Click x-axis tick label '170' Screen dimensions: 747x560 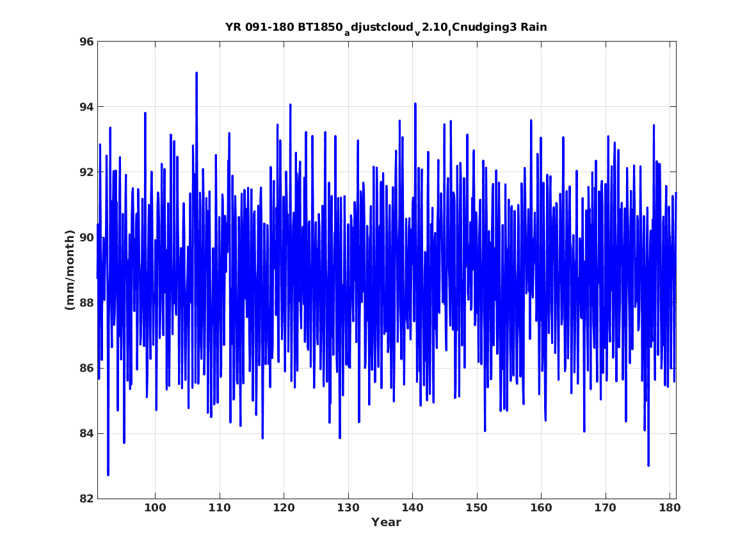(x=605, y=508)
